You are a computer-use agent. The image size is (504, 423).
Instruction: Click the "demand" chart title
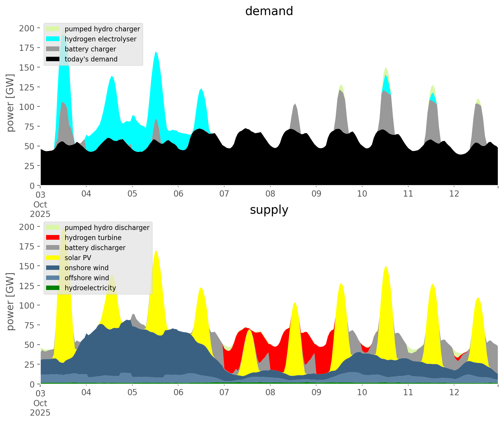(269, 11)
